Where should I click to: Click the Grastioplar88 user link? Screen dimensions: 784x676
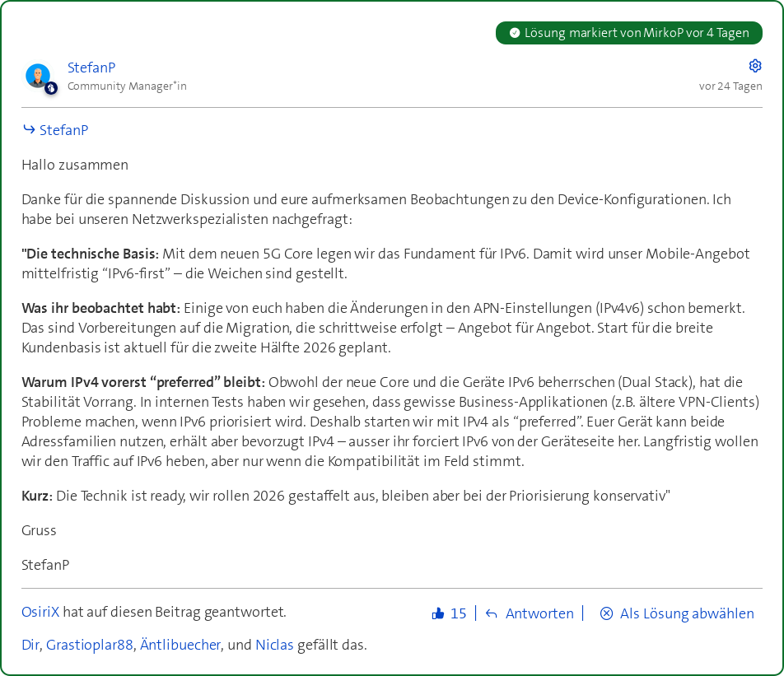pos(89,645)
